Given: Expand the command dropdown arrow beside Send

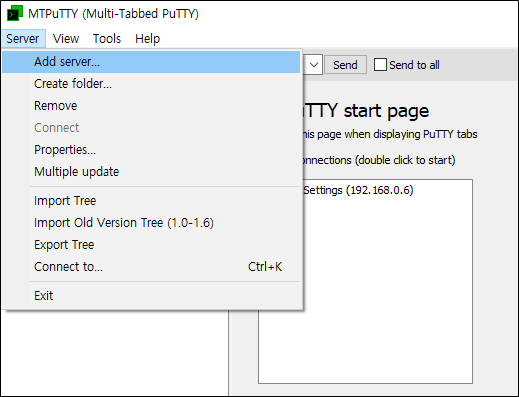Looking at the screenshot, I should (314, 65).
